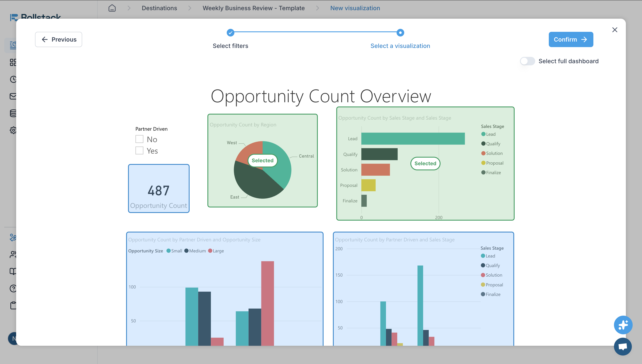Viewport: 642px width, 364px height.
Task: Open tasks via the clipboard icon
Action: pyautogui.click(x=14, y=305)
